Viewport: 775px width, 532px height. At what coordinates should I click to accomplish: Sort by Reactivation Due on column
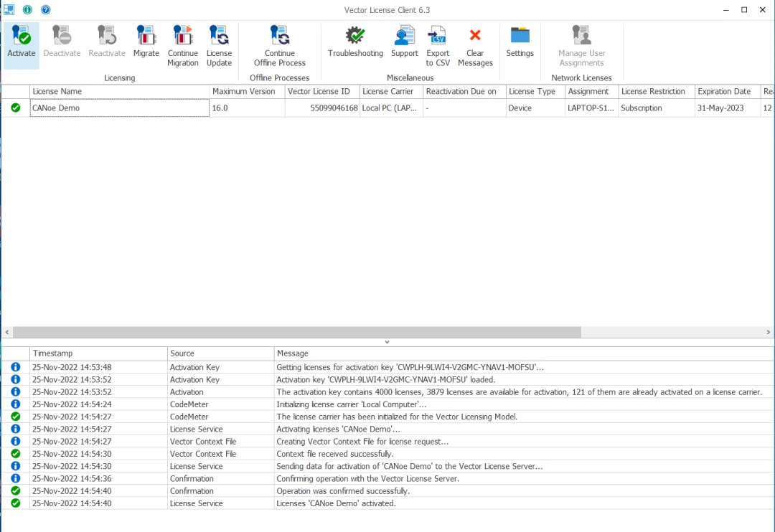point(464,91)
